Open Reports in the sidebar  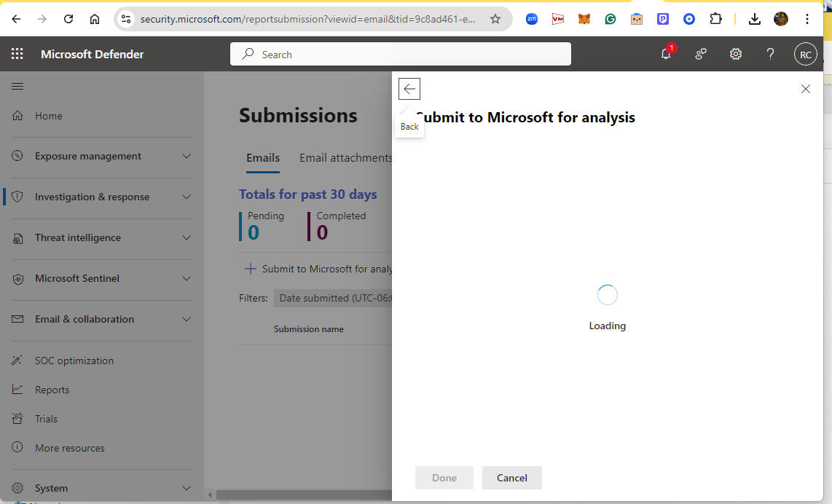tap(52, 390)
